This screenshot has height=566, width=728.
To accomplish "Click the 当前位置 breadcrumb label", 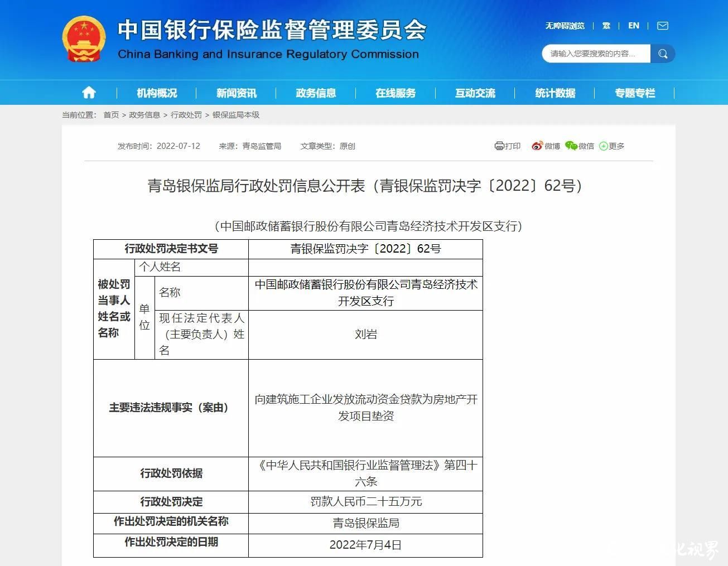I will [x=79, y=115].
